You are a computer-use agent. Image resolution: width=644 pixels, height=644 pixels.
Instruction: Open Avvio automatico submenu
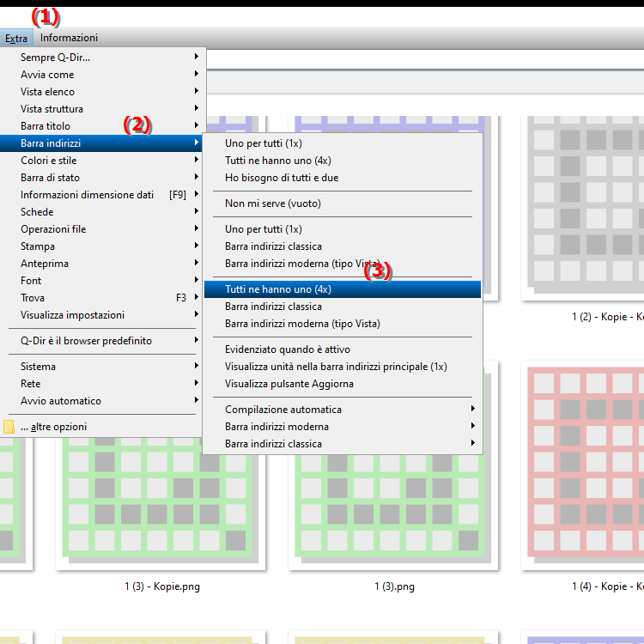101,401
